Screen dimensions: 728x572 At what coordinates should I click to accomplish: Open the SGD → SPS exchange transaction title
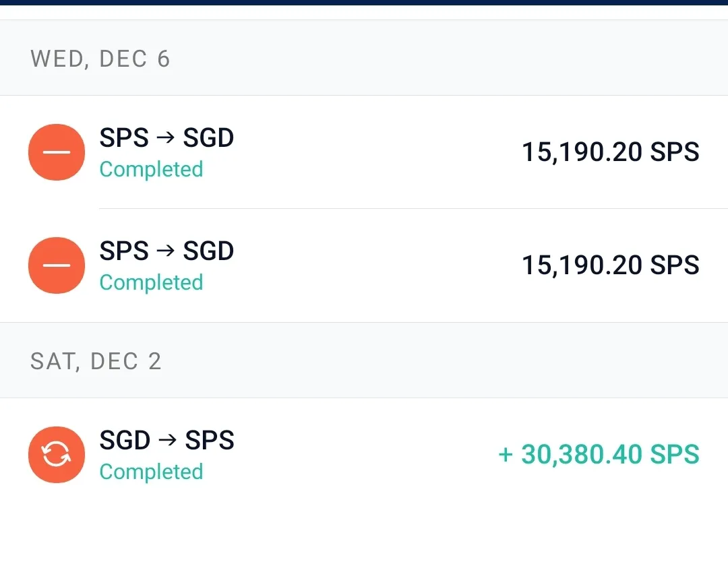pyautogui.click(x=166, y=440)
